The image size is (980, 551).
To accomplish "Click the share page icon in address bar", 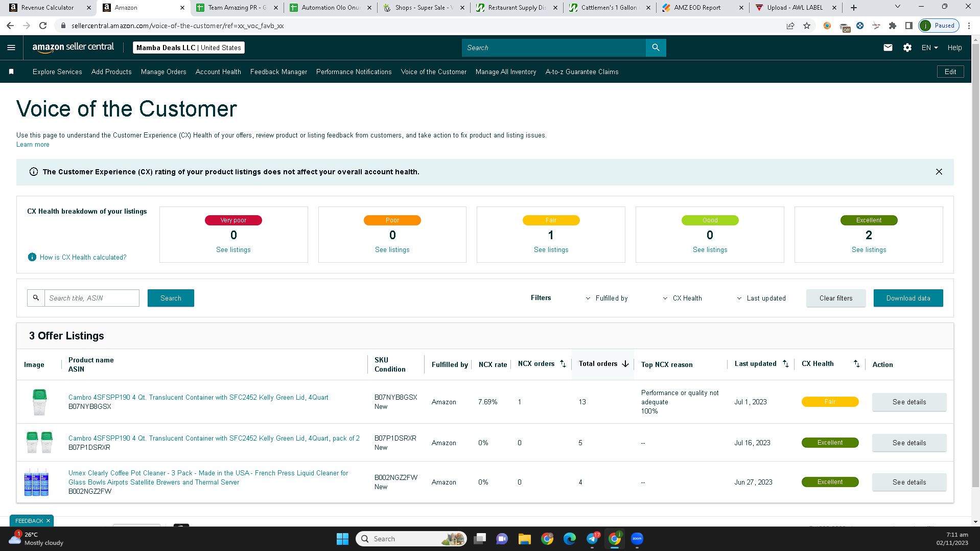I will click(790, 26).
